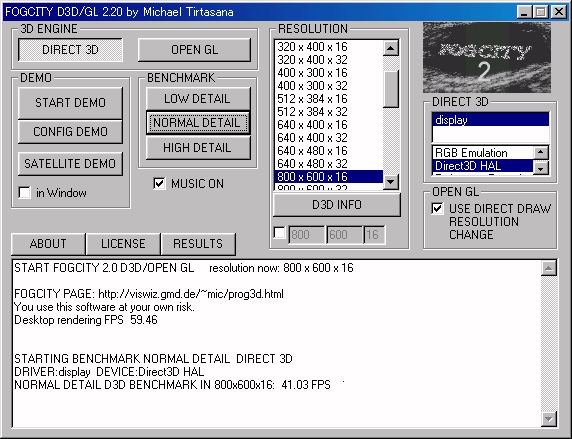Click device list up arrow

541,152
